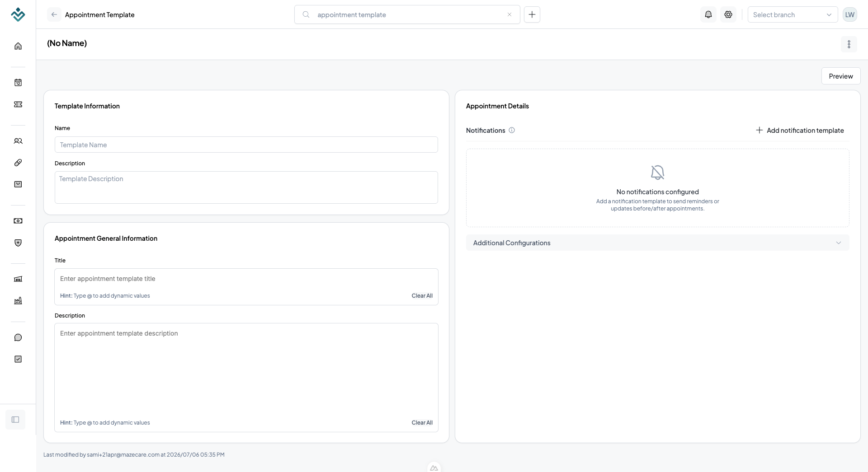Open the home icon in sidebar

[x=18, y=46]
